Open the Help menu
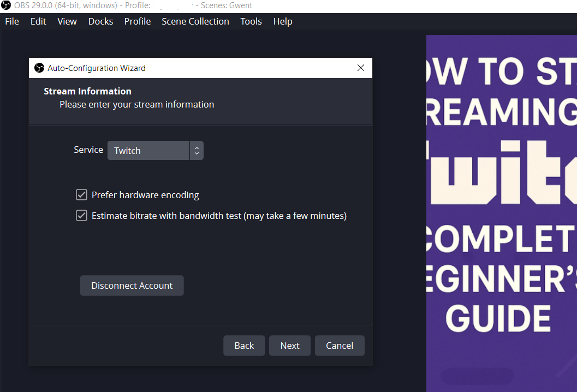The width and height of the screenshot is (577, 392). (x=283, y=21)
